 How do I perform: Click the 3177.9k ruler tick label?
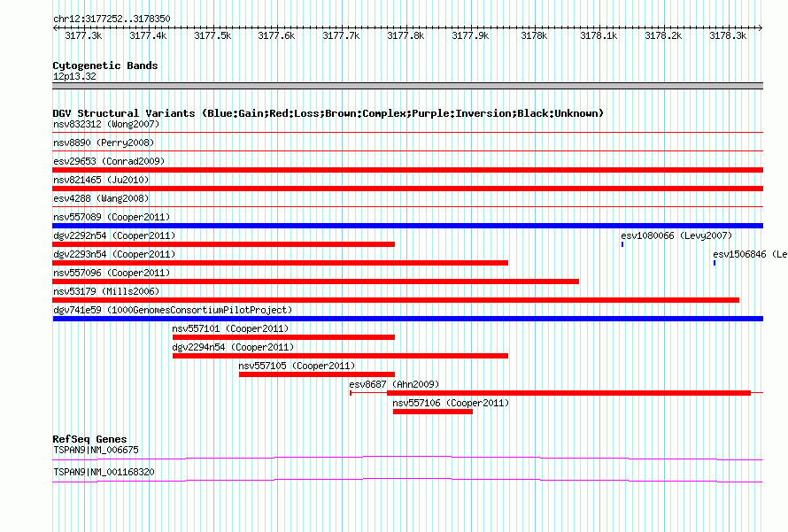coord(470,35)
